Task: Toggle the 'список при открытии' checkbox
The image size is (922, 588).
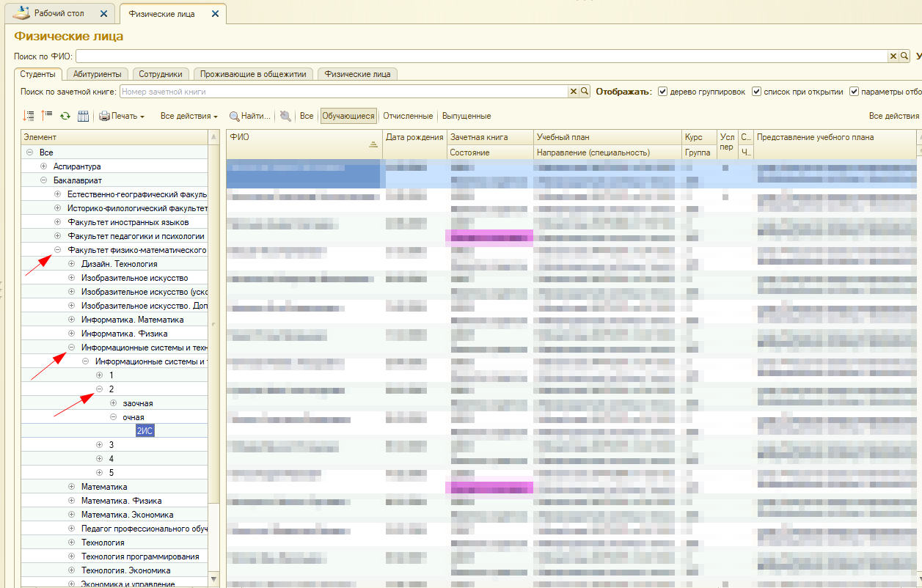Action: (756, 92)
